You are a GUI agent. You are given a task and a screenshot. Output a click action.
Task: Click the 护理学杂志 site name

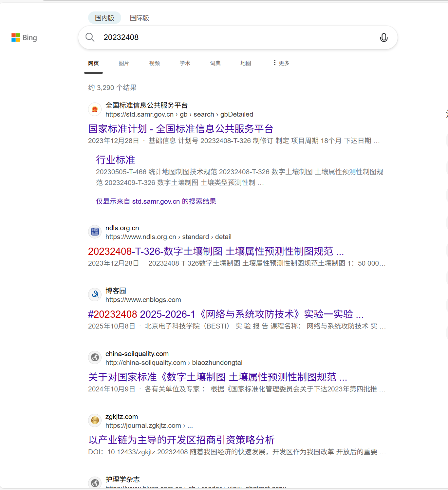coord(122,479)
